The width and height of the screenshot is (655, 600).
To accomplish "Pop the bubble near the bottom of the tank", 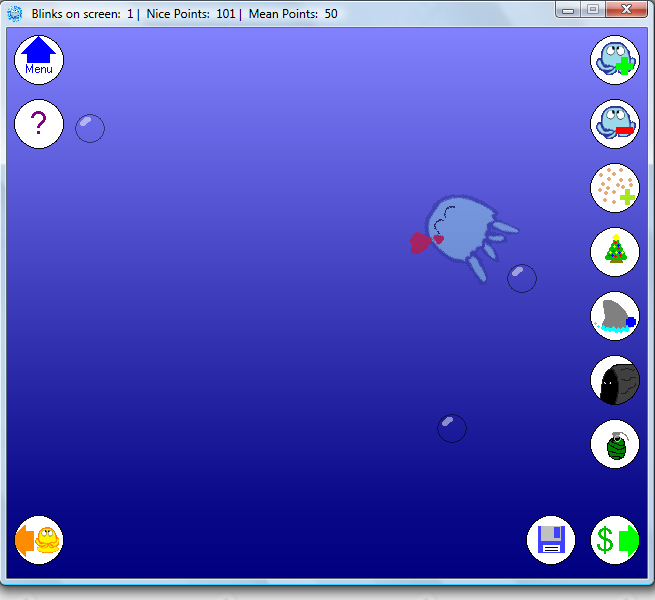I will [x=452, y=428].
